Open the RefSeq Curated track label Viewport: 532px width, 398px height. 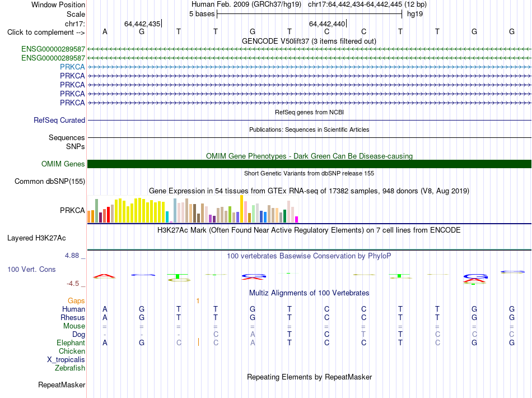point(59,120)
